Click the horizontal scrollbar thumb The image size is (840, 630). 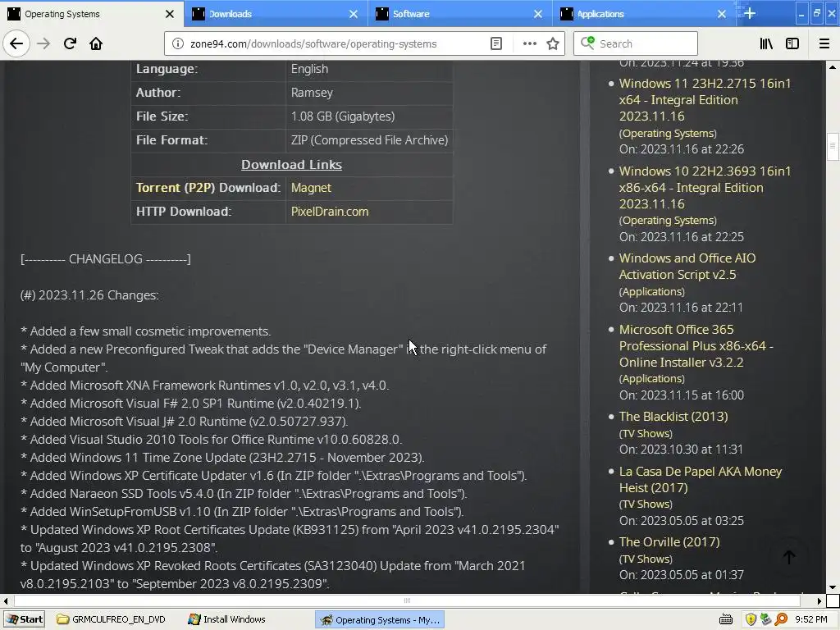[x=407, y=600]
